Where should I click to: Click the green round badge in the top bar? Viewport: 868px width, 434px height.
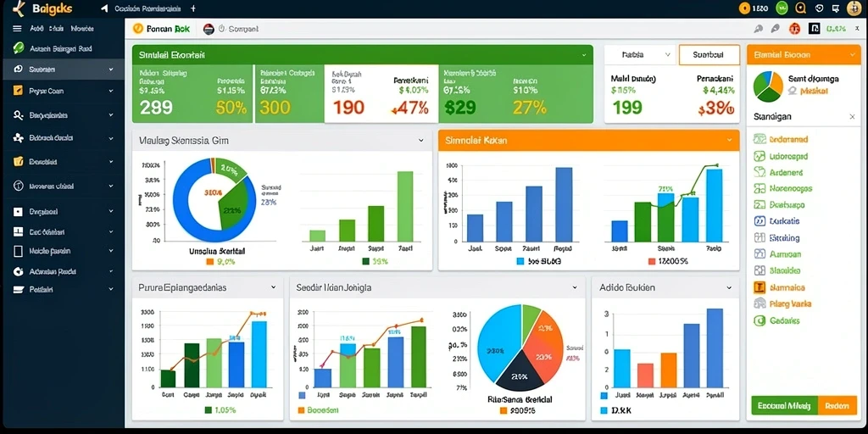point(782,8)
